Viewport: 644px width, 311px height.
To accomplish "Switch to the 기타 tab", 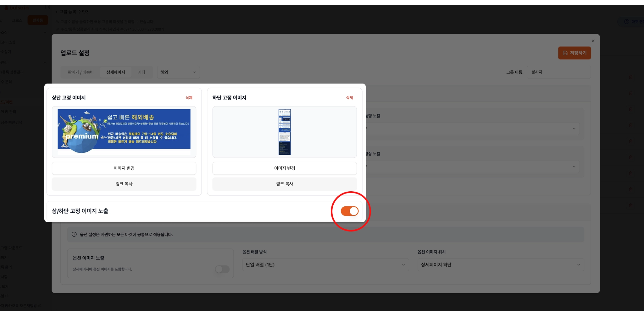I will [x=142, y=72].
